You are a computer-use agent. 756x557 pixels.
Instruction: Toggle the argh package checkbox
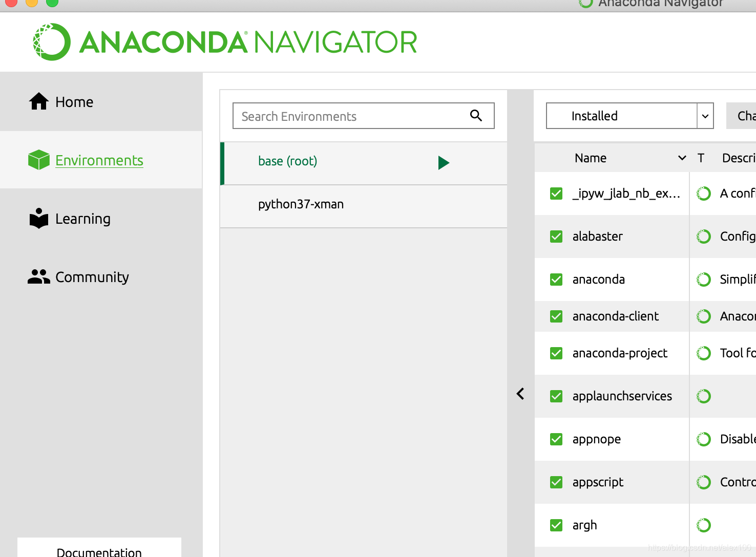556,525
